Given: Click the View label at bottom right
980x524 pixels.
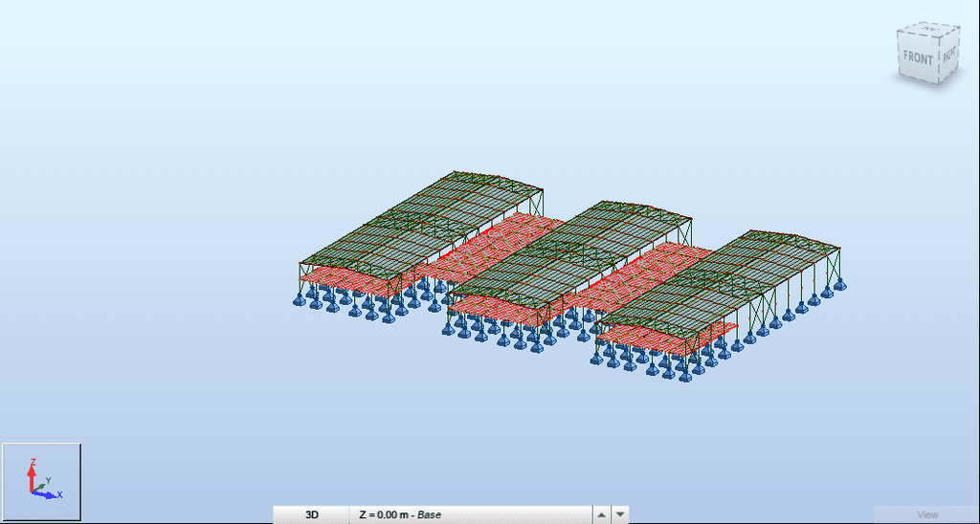Looking at the screenshot, I should click(x=927, y=514).
